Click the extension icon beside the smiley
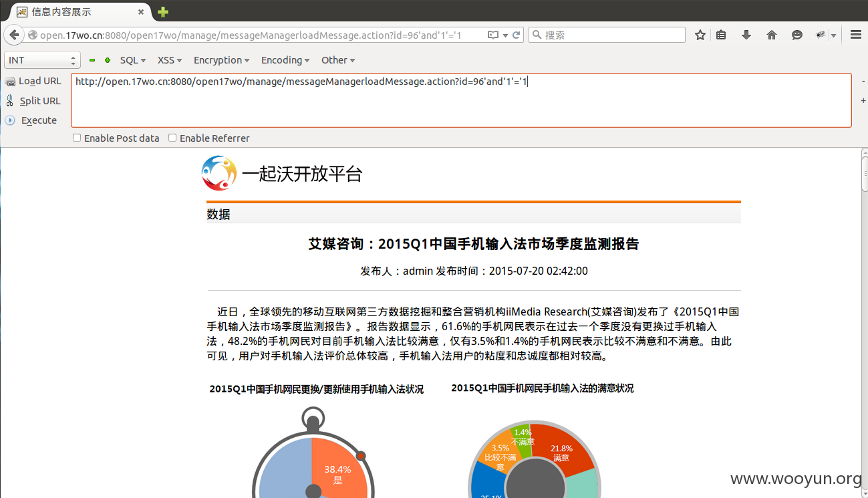The width and height of the screenshot is (868, 498). coord(821,35)
